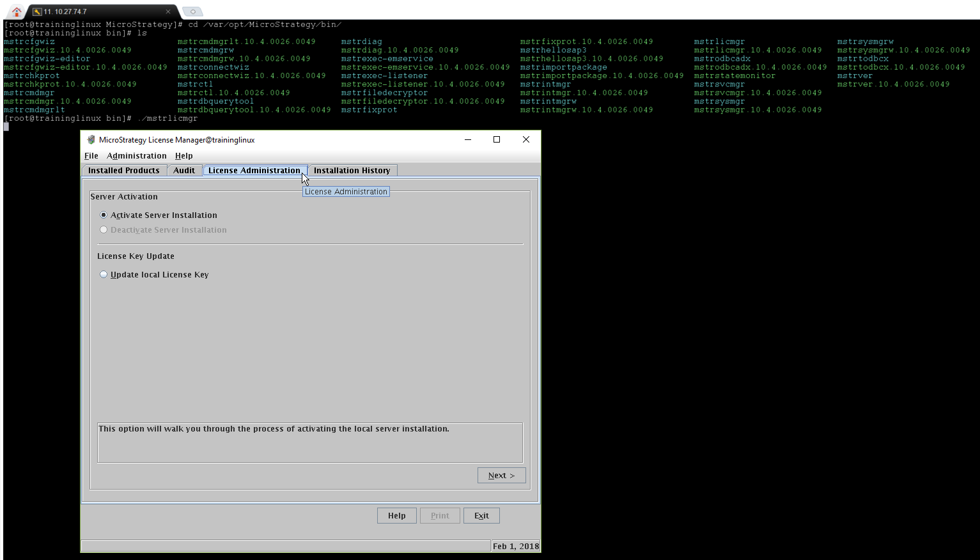980x560 pixels.
Task: Exit the License Manager via Exit button
Action: [481, 515]
